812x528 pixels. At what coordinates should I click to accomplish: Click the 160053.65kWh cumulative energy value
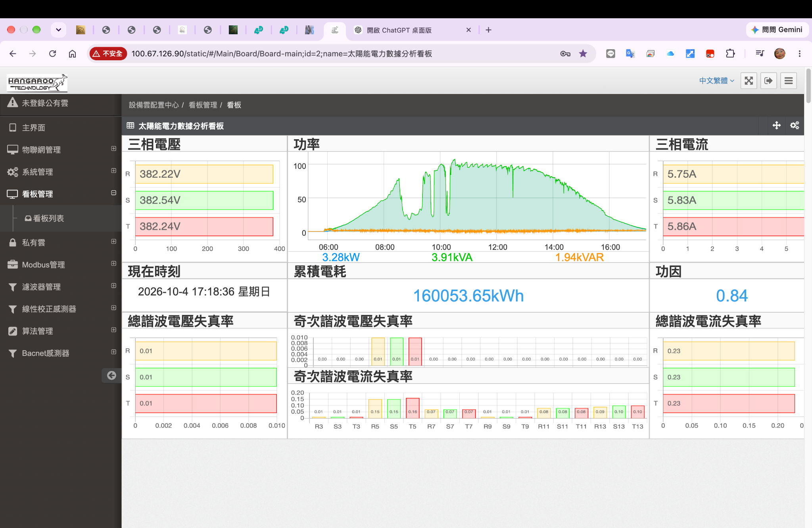pyautogui.click(x=468, y=296)
